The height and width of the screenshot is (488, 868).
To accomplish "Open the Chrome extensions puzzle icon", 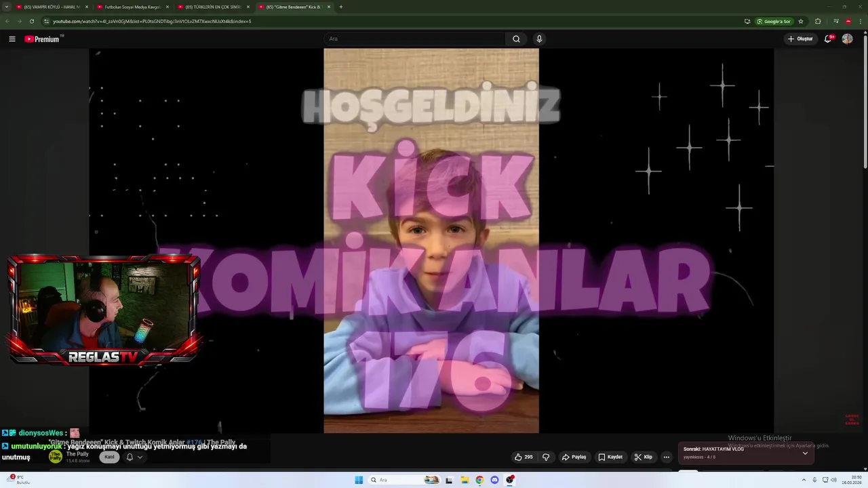I will point(818,21).
